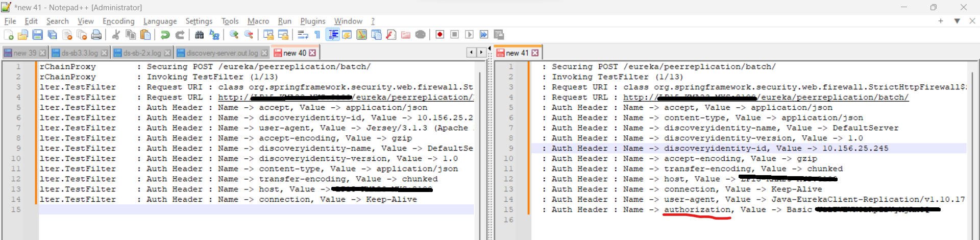Image resolution: width=980 pixels, height=240 pixels.
Task: Close the new 40 tab
Action: click(x=312, y=53)
